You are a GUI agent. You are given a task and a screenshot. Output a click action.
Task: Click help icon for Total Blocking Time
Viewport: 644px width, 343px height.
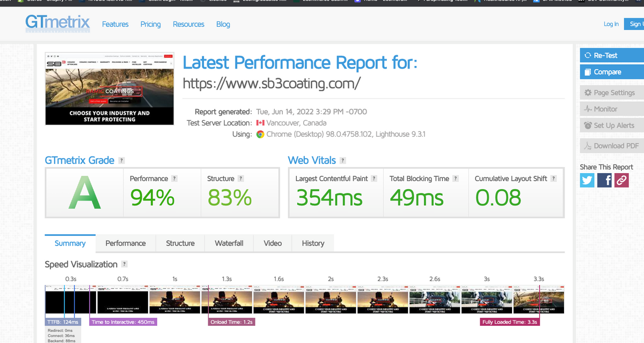(456, 178)
